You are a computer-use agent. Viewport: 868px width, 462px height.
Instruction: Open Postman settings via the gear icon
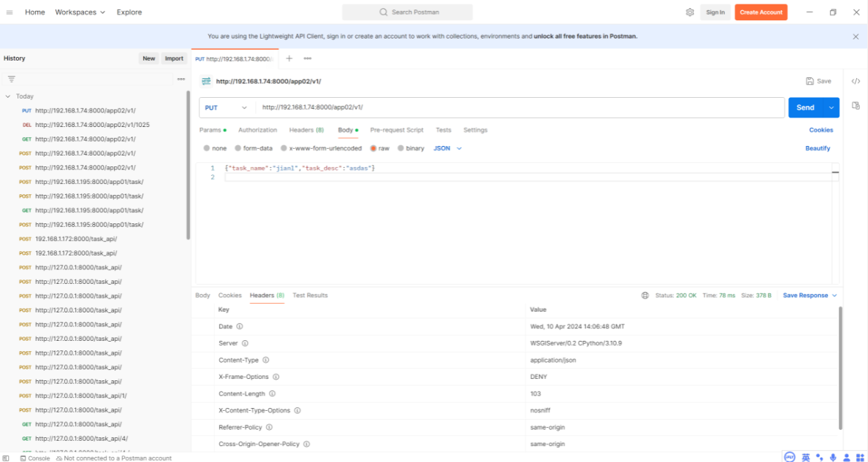[690, 12]
